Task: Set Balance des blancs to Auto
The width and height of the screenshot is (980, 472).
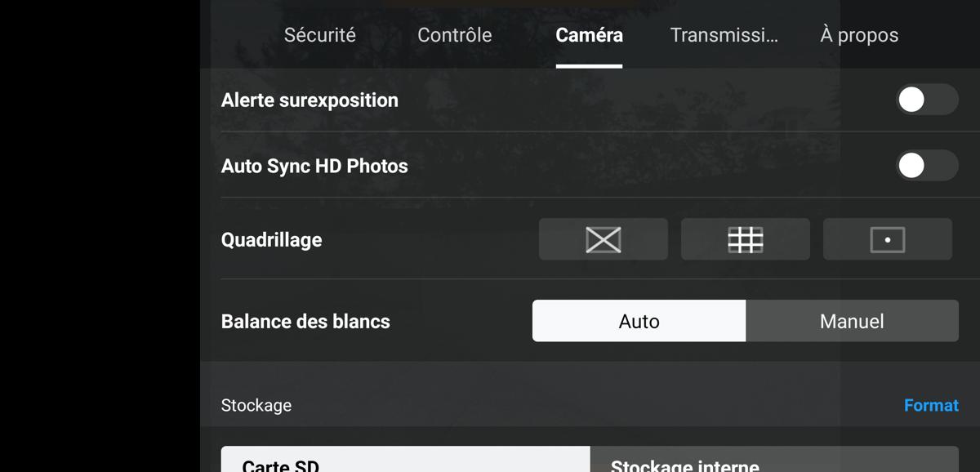Action: (x=639, y=321)
